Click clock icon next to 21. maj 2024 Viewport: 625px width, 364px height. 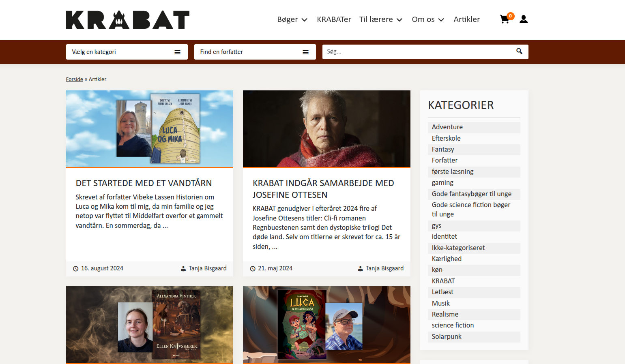pos(253,269)
